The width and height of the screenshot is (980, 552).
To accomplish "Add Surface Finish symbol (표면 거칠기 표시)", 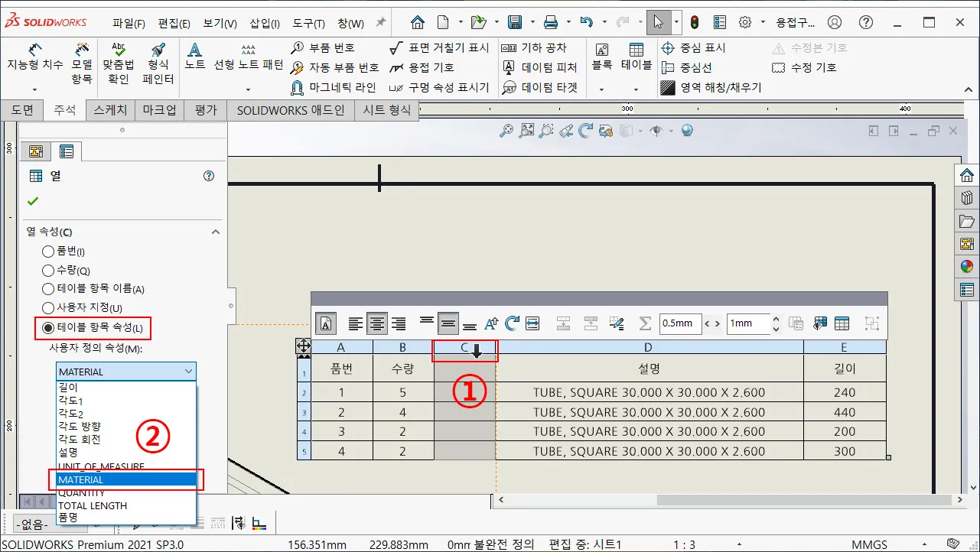I will point(439,47).
